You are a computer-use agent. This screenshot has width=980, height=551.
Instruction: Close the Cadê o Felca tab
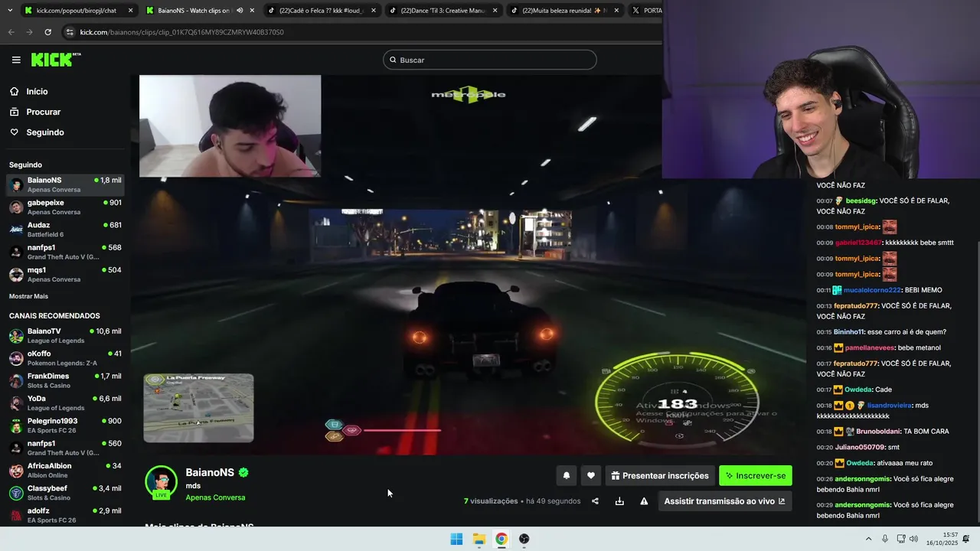click(374, 11)
